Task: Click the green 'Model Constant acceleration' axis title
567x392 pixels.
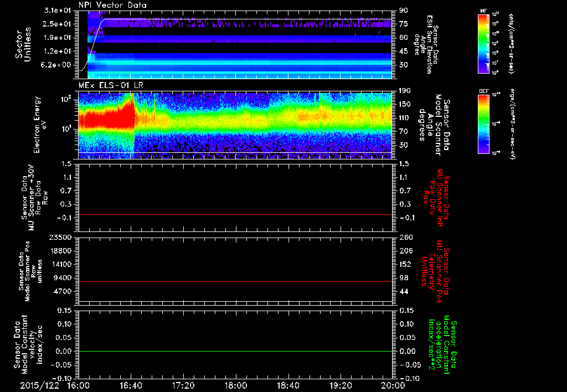Action: coord(442,345)
